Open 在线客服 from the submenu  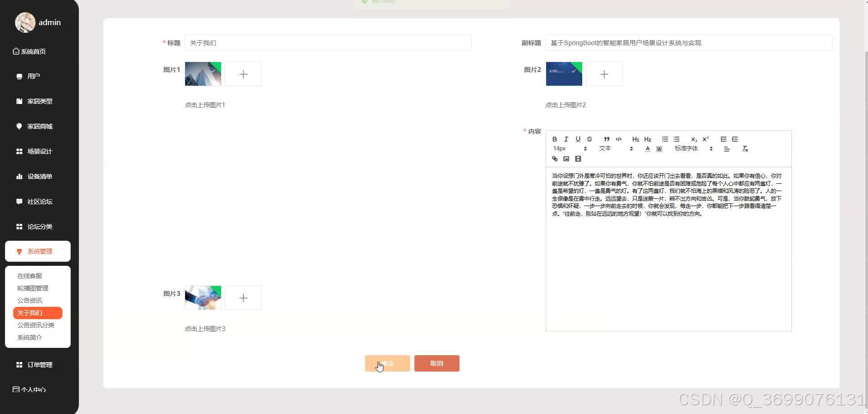tap(30, 276)
